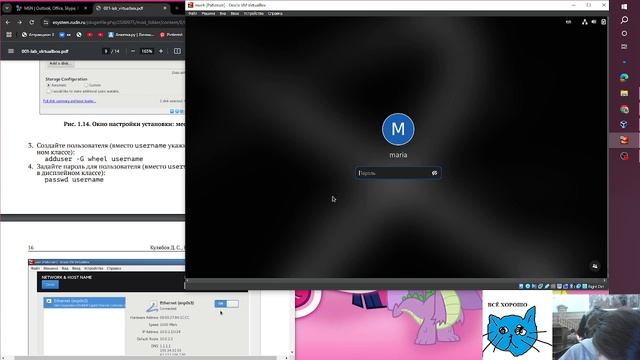Open the apps grid in the bookmarks bar

tap(9, 35)
